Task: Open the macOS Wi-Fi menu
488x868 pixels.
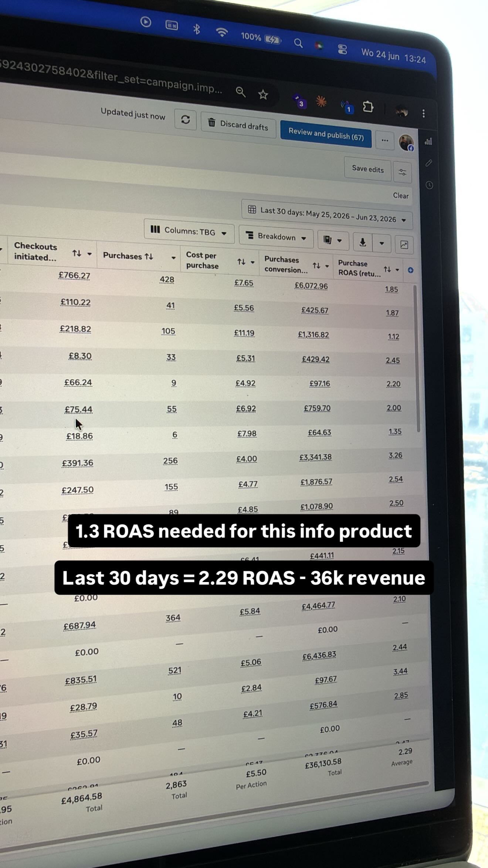Action: pos(221,32)
